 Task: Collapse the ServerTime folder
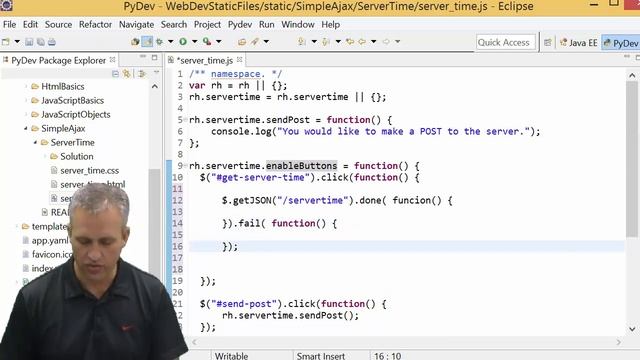[x=35, y=142]
